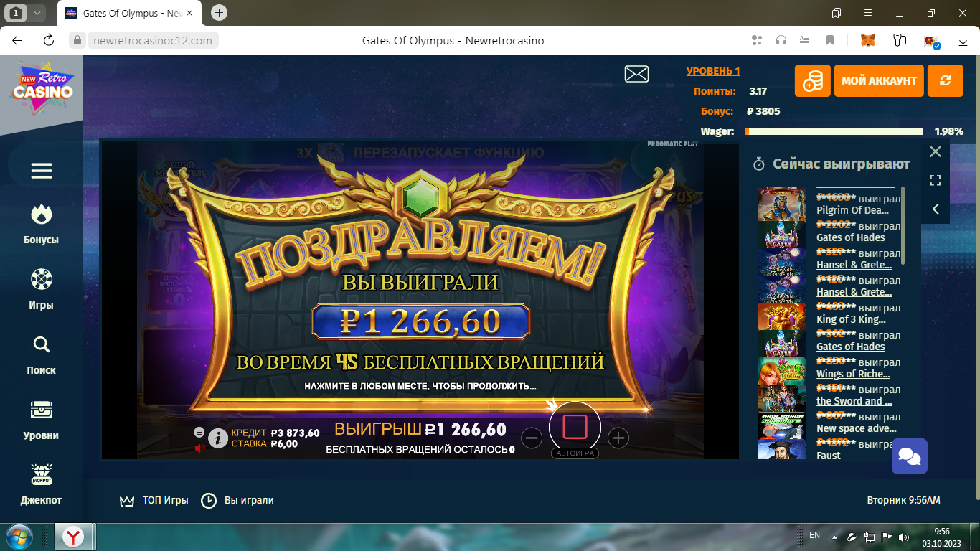
Task: Open New space adve... game link
Action: point(856,428)
